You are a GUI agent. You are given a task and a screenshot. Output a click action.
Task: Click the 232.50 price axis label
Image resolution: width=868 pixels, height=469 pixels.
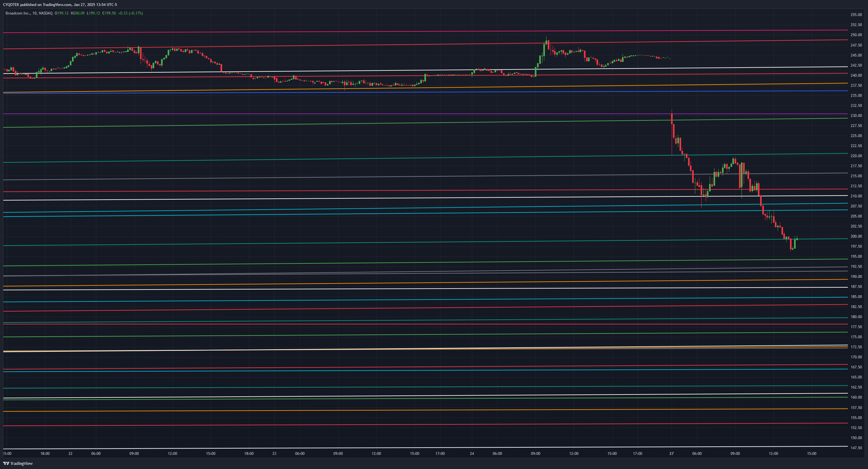point(856,106)
